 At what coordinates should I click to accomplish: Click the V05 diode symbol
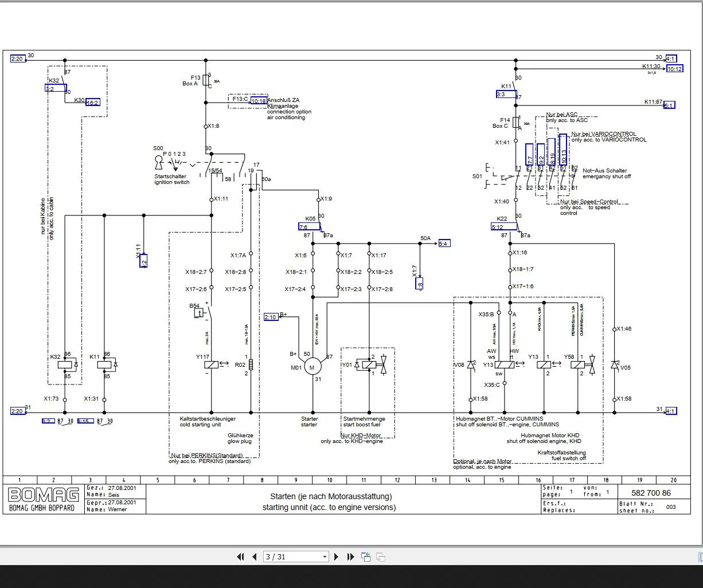click(x=615, y=364)
